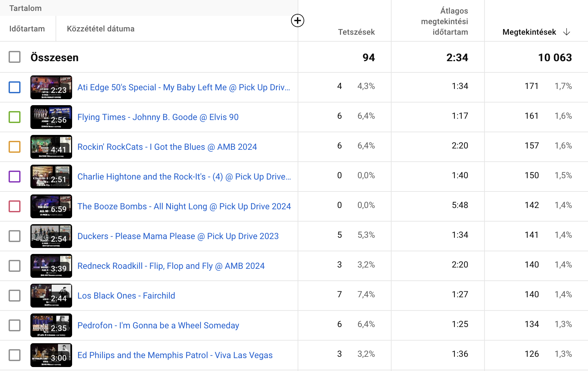The width and height of the screenshot is (588, 371).
Task: Select the Duckers video checkbox
Action: pos(15,236)
